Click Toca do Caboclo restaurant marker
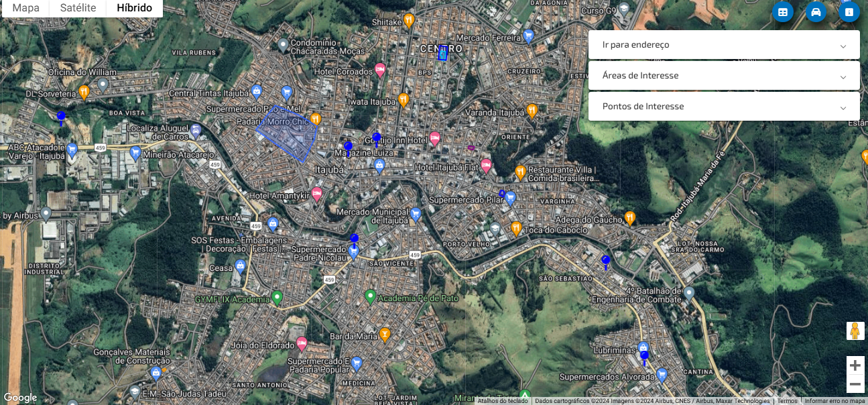The image size is (868, 405). click(516, 228)
